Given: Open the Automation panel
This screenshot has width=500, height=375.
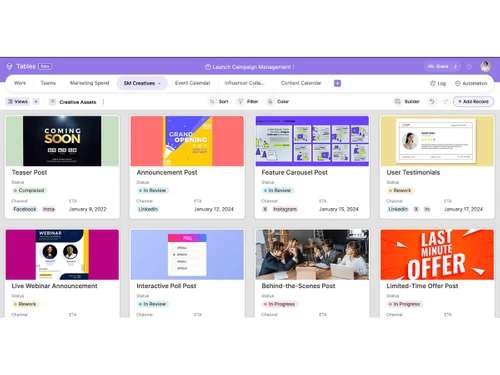Looking at the screenshot, I should point(471,83).
